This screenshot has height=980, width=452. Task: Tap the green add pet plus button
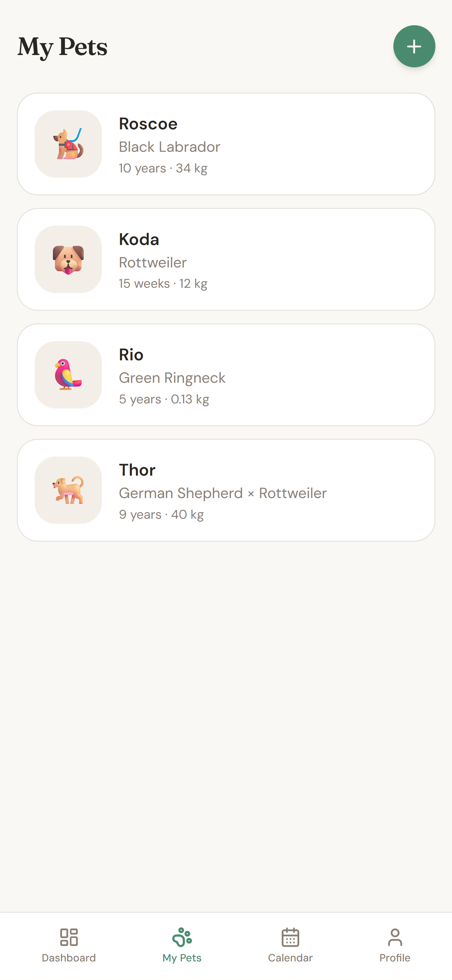(414, 46)
